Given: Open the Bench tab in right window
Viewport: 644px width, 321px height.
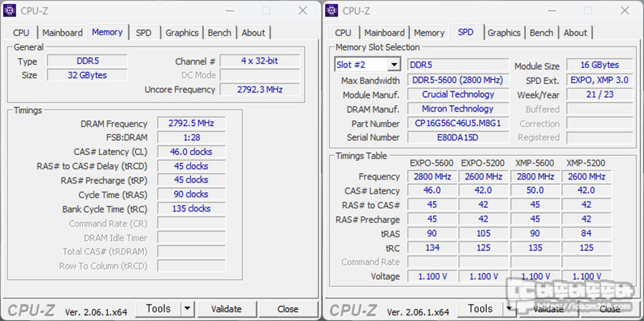Looking at the screenshot, I should [x=542, y=33].
